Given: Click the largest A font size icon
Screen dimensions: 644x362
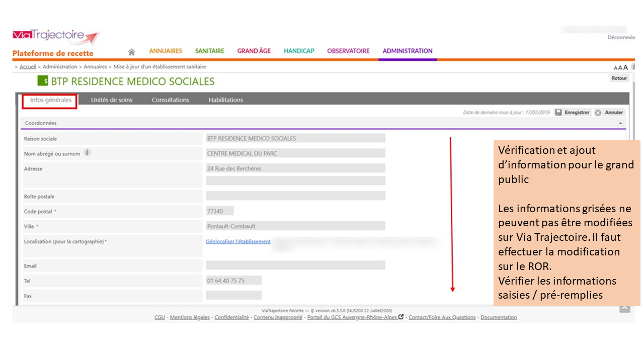Looking at the screenshot, I should 626,67.
